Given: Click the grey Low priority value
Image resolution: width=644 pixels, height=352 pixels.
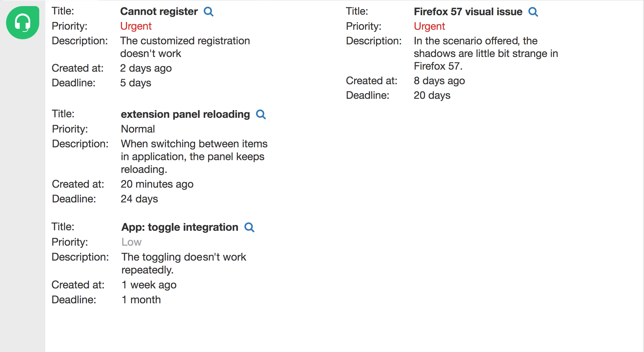Looking at the screenshot, I should tap(131, 242).
